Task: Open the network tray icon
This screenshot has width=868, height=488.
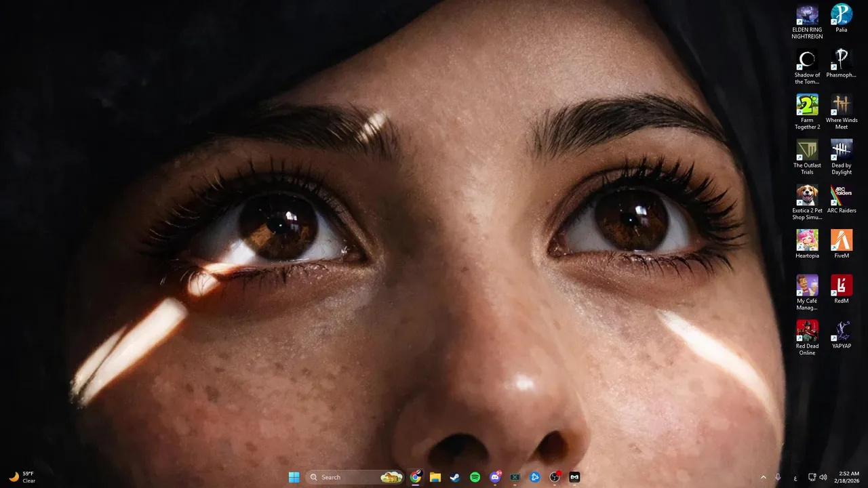Action: coord(812,477)
